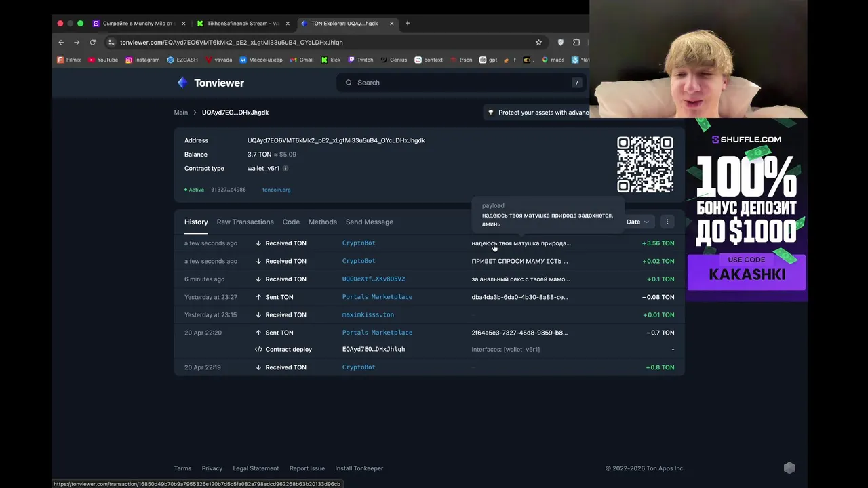Open the maximkisss.ton link
The height and width of the screenshot is (488, 868).
pos(368,314)
